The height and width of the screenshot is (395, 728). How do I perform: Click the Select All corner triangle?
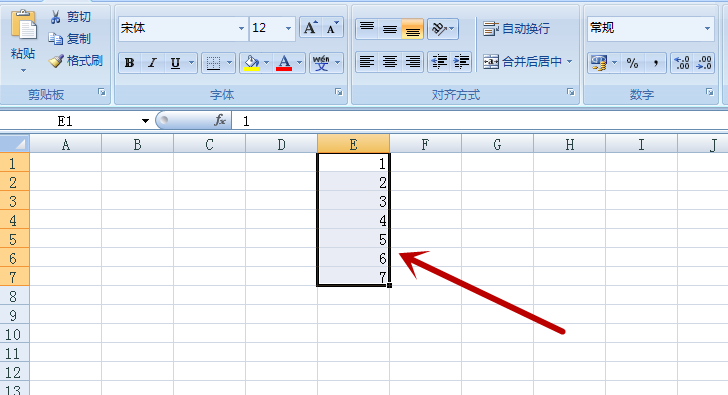(15, 143)
